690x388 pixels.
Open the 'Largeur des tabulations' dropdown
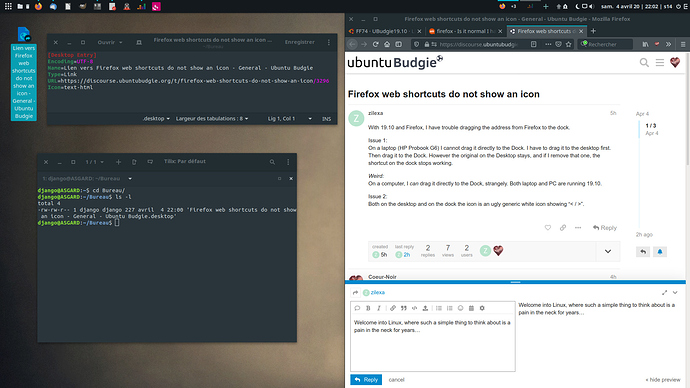[x=212, y=119]
